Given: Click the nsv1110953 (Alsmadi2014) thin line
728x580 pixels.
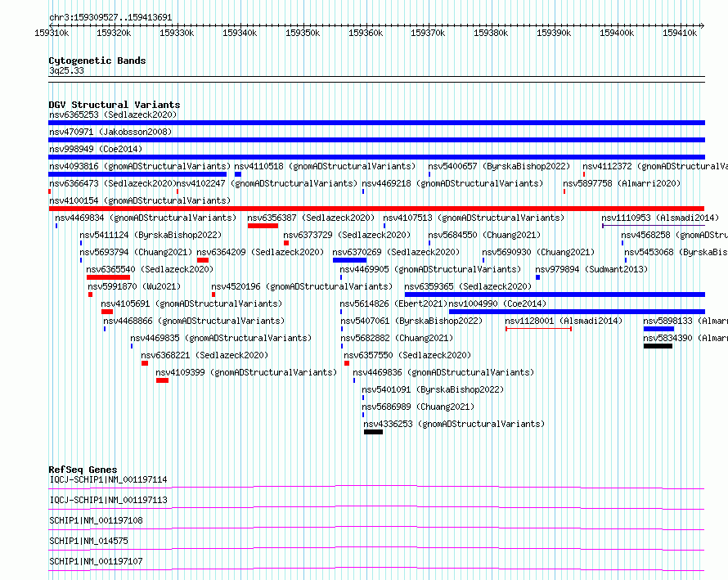Looking at the screenshot, I should pos(654,226).
